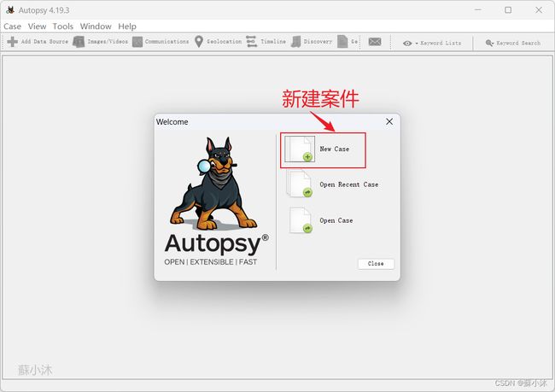Open the Communications viewer
Image resolution: width=555 pixels, height=392 pixels.
(161, 42)
